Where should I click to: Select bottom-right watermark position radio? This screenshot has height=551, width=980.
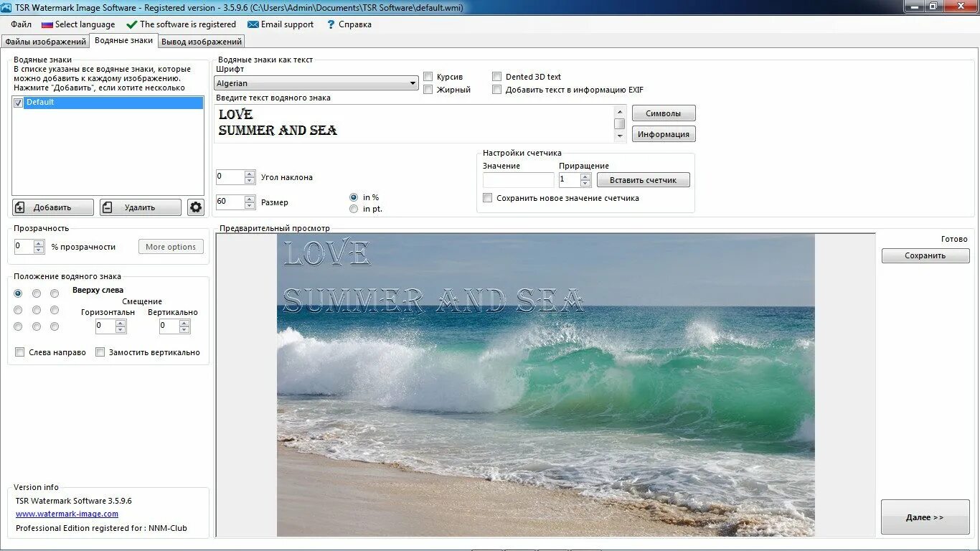[x=55, y=326]
